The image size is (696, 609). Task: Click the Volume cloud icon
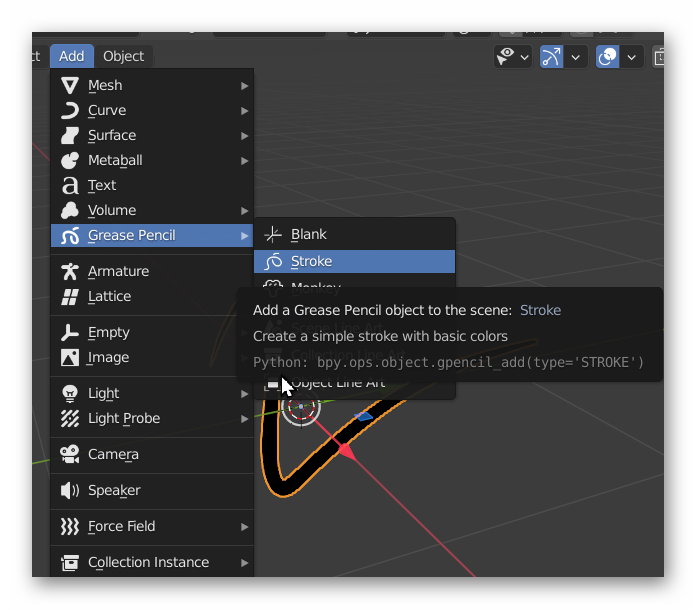coord(70,210)
